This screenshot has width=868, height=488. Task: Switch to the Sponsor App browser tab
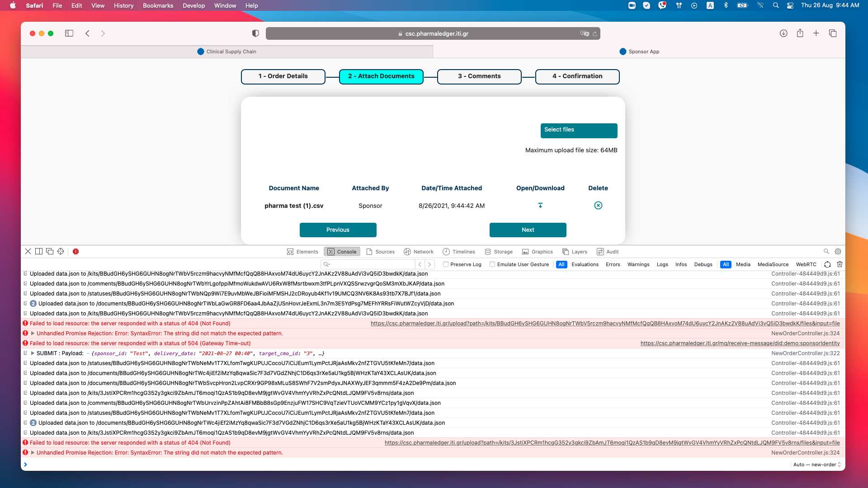point(639,52)
